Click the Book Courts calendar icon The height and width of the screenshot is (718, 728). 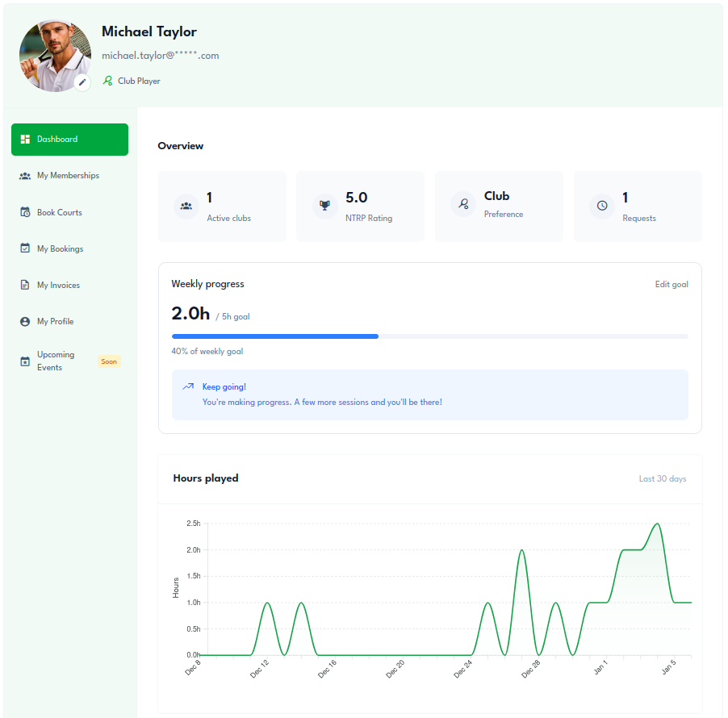pos(25,213)
